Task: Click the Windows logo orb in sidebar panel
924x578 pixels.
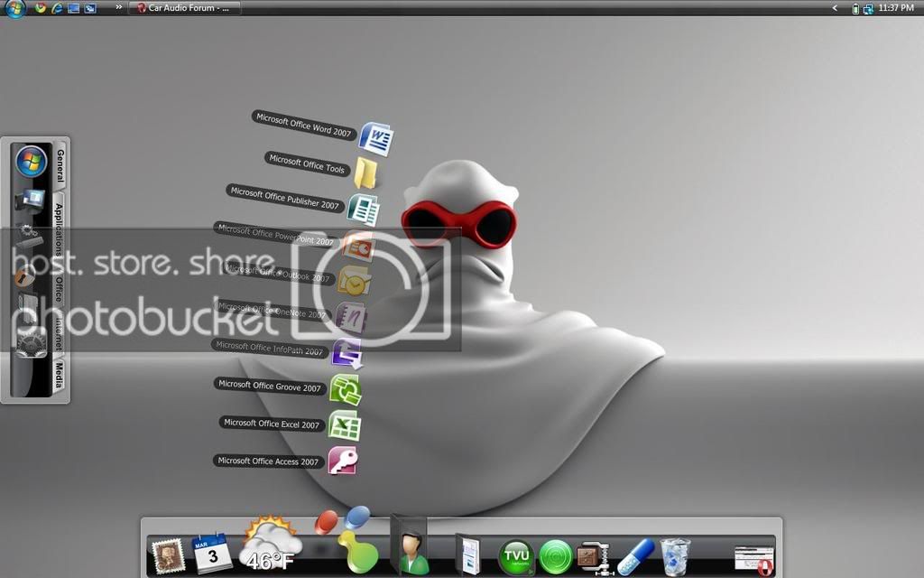Action: click(x=32, y=161)
